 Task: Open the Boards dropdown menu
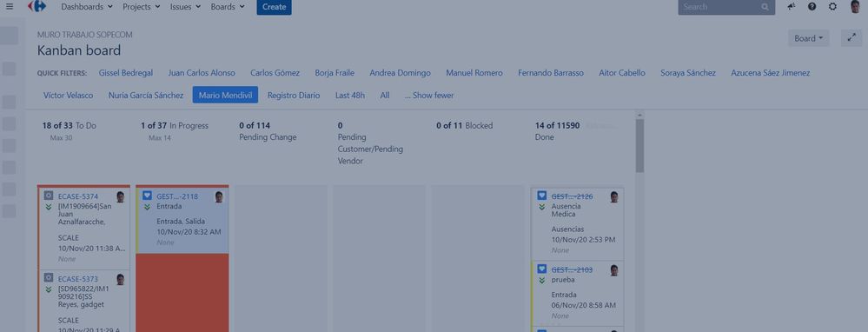(228, 7)
